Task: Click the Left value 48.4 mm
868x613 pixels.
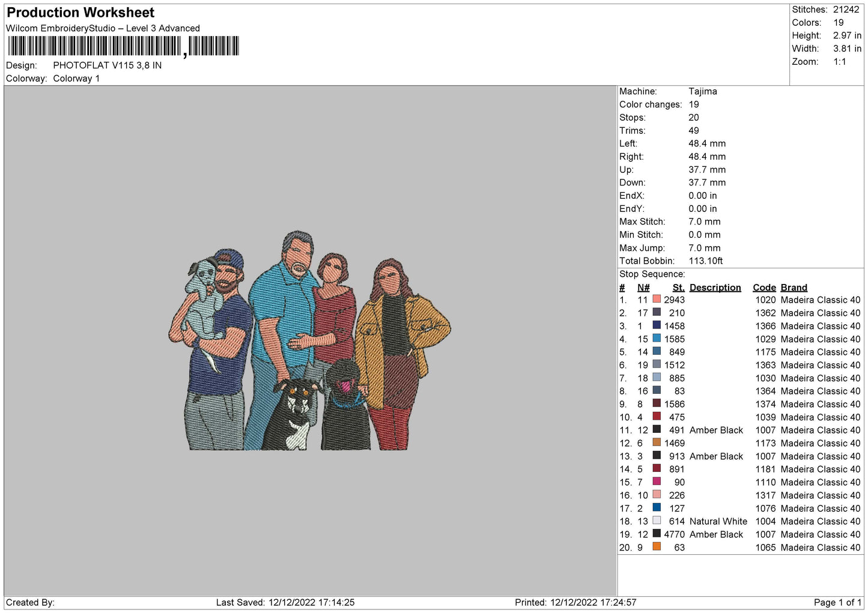Action: [x=707, y=143]
